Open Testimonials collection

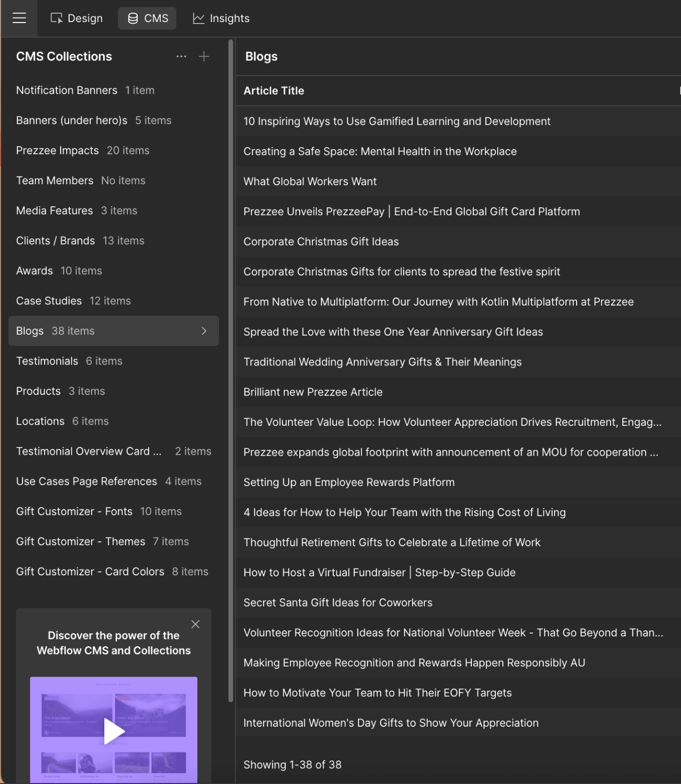pos(114,361)
